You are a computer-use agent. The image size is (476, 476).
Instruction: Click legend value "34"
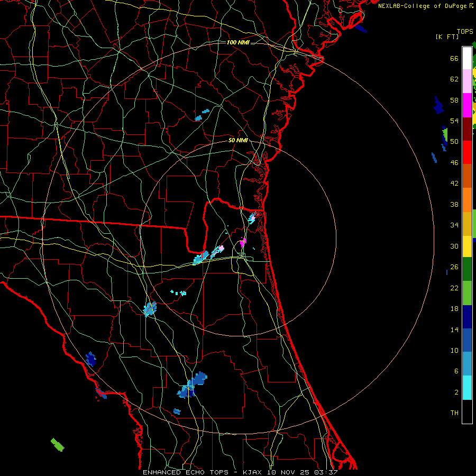point(454,225)
